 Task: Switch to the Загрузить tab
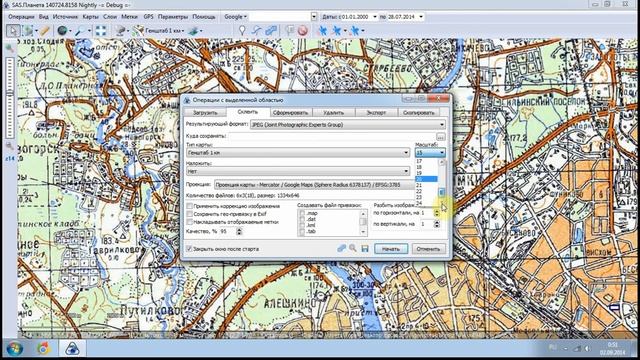click(205, 112)
